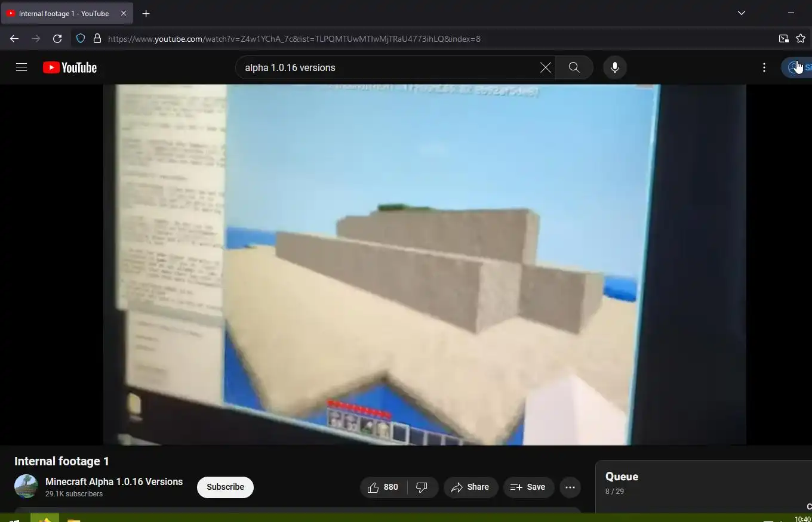
Task: Open the YouTube guide hamburger menu
Action: point(21,67)
